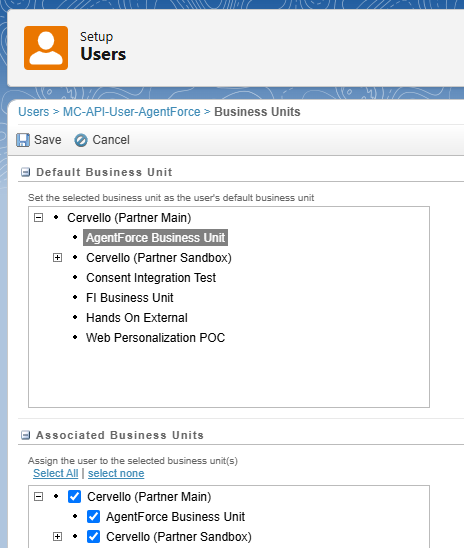Collapse the Associated Business Units section
The image size is (464, 548).
[x=26, y=435]
